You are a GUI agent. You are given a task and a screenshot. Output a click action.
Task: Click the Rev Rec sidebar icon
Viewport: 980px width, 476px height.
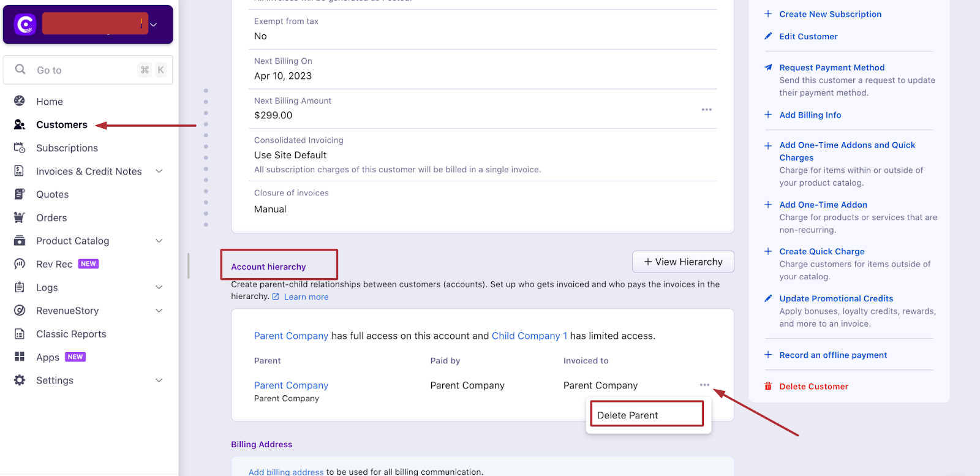click(20, 264)
